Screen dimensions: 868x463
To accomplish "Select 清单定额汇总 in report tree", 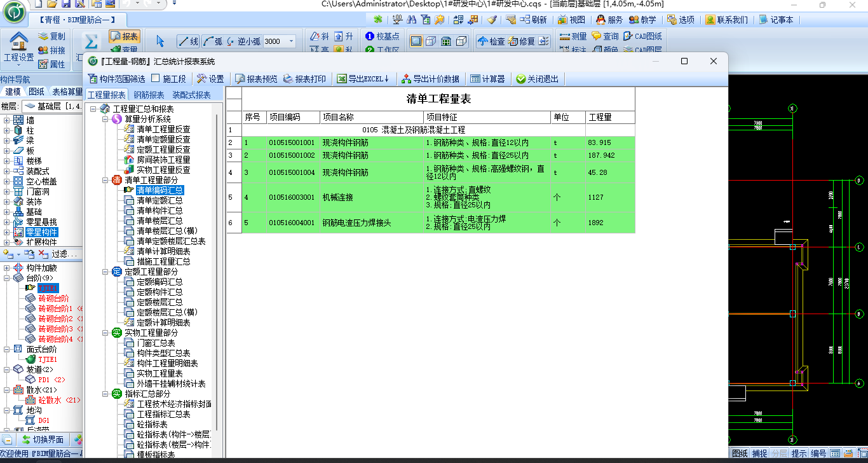I will tap(159, 200).
